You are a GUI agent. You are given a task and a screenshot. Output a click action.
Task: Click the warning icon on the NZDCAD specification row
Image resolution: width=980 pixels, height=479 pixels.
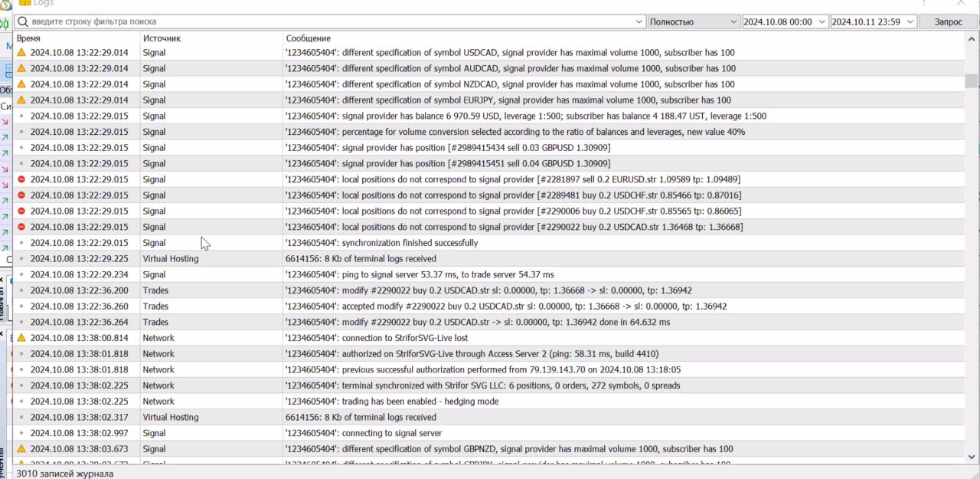[21, 84]
